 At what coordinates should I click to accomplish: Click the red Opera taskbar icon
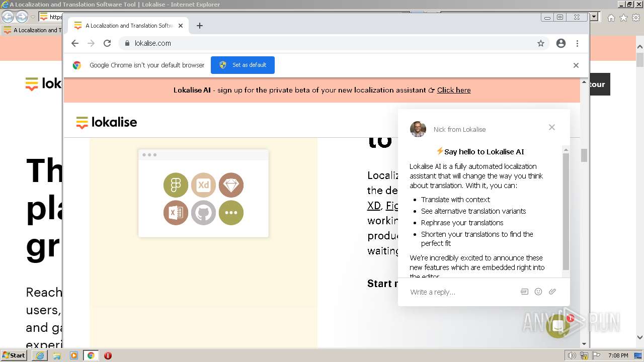pos(108,355)
